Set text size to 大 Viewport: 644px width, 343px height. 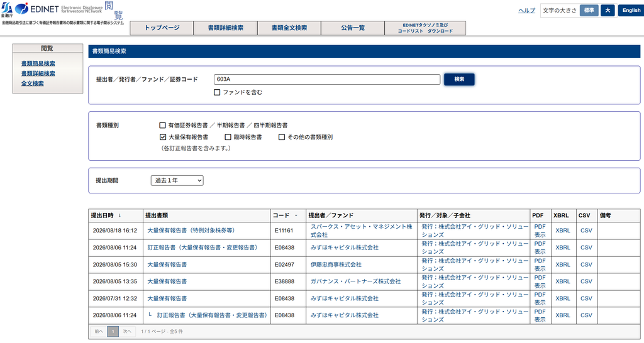[x=608, y=10]
